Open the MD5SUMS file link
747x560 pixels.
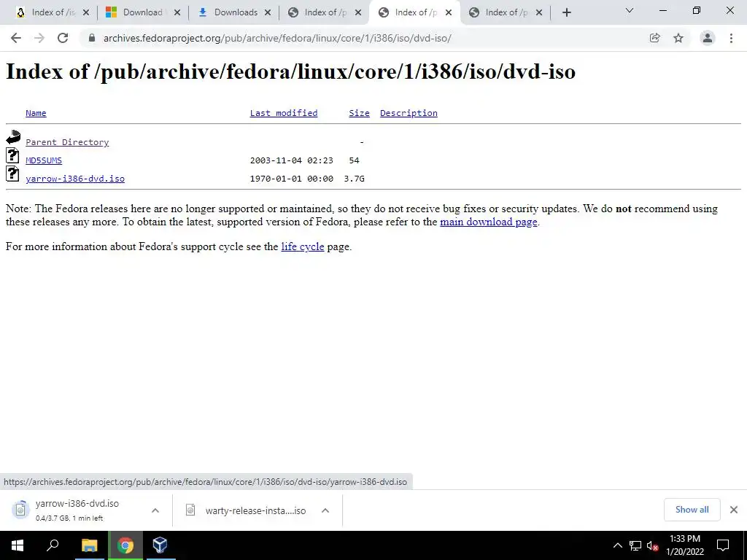44,160
